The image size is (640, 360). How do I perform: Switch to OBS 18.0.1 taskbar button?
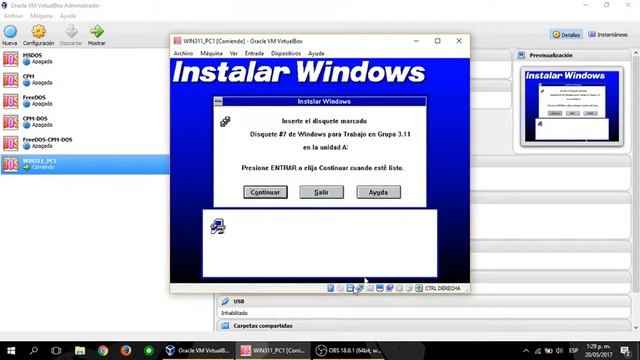(348, 351)
